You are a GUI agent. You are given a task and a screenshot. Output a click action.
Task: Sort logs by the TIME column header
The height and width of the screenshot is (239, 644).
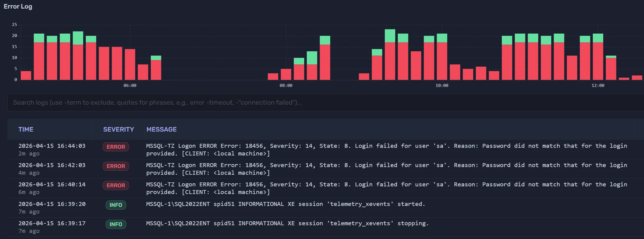[x=26, y=129]
